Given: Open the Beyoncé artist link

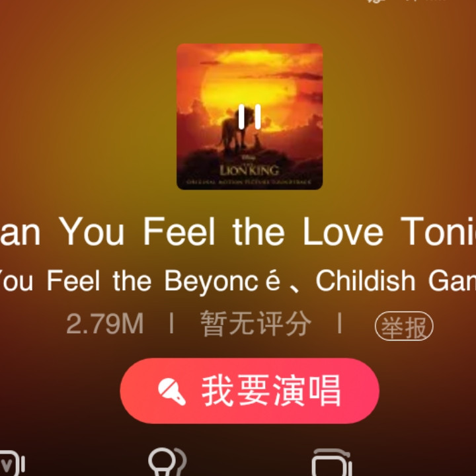Looking at the screenshot, I should [222, 281].
